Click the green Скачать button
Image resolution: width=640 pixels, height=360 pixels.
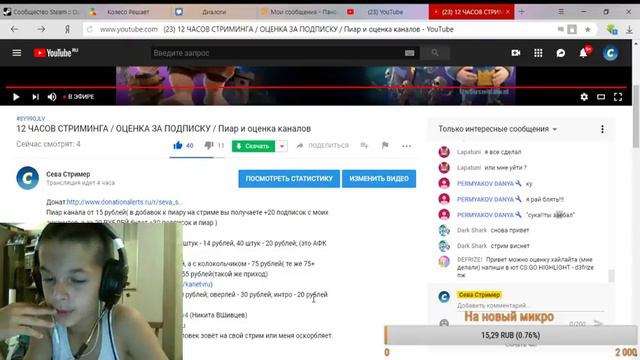253,146
